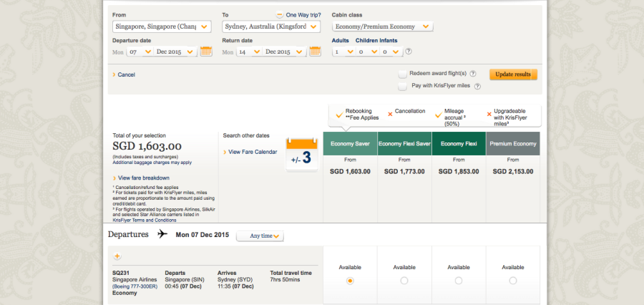Click help icon beside Pay with KrisFlyer miles
This screenshot has width=644, height=305.
(477, 86)
